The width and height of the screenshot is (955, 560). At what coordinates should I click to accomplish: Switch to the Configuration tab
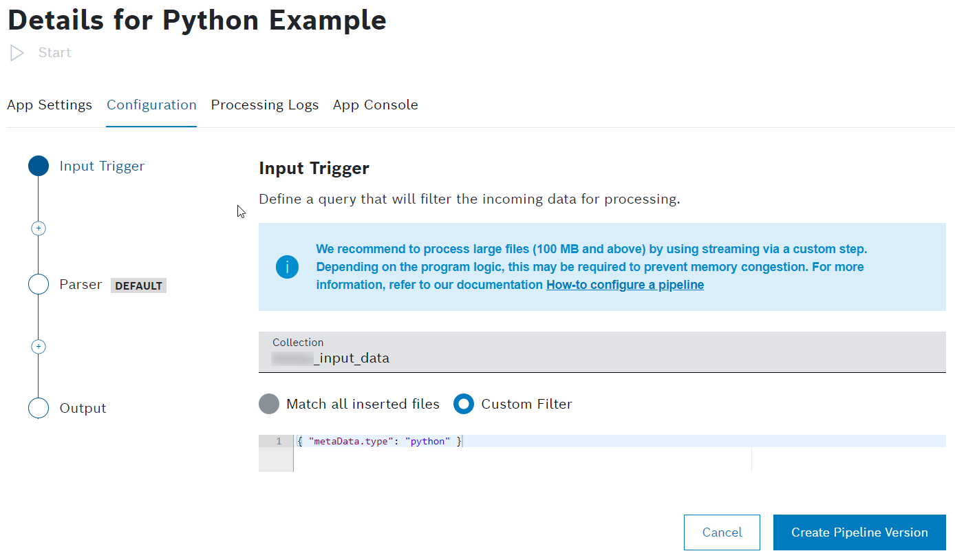coord(151,105)
